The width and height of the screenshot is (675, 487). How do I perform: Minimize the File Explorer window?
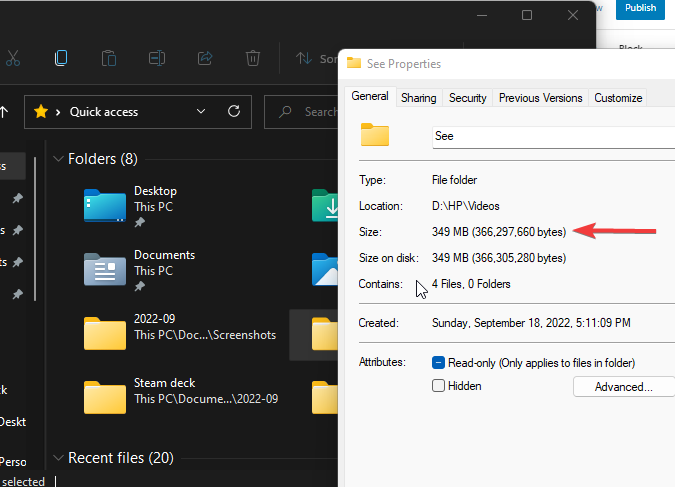tap(482, 16)
